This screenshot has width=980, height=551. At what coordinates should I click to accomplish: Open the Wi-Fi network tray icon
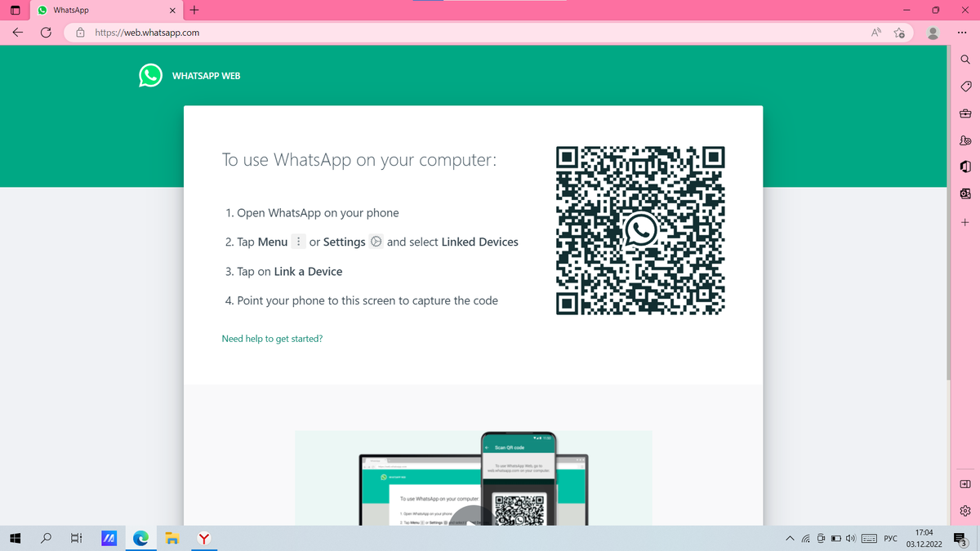pos(805,539)
